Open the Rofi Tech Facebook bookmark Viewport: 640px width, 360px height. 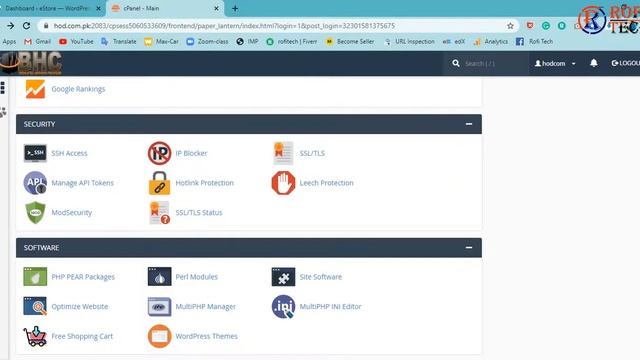pos(534,42)
